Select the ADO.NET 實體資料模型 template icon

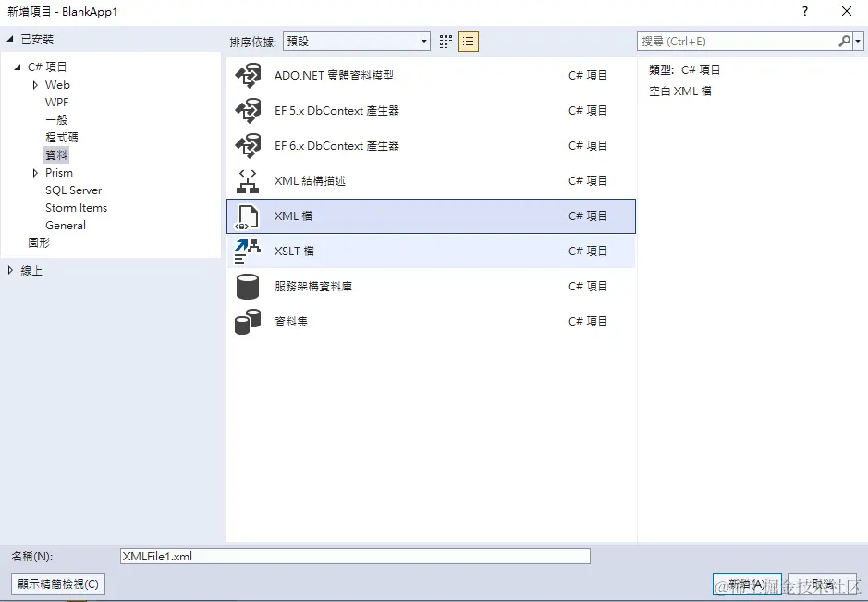click(x=248, y=75)
